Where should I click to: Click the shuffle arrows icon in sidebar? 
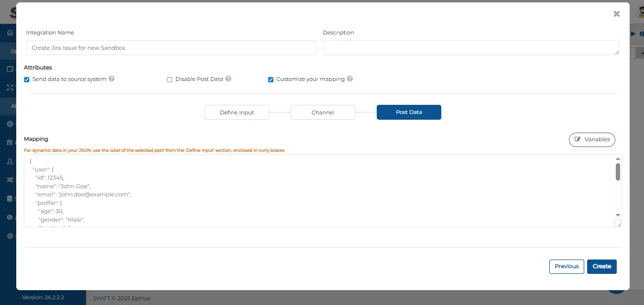tap(10, 180)
